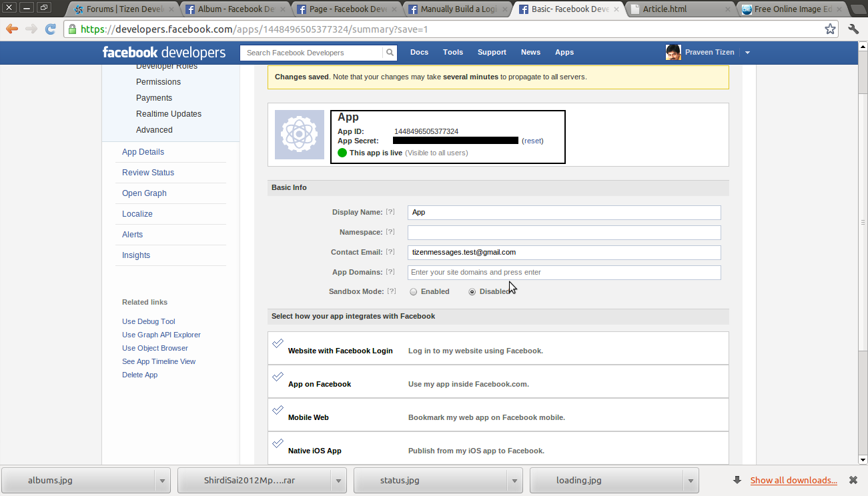Bookmark page with the star icon
Image resolution: width=868 pixels, height=496 pixels.
pos(830,29)
